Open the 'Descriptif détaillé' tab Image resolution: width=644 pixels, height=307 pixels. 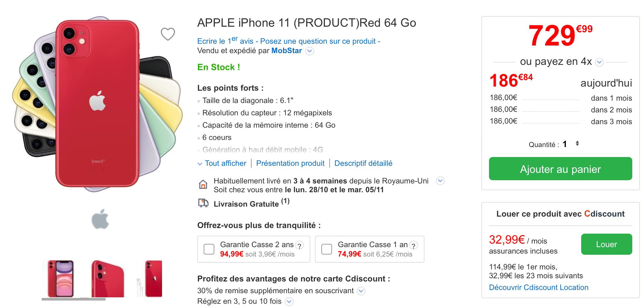coord(363,163)
